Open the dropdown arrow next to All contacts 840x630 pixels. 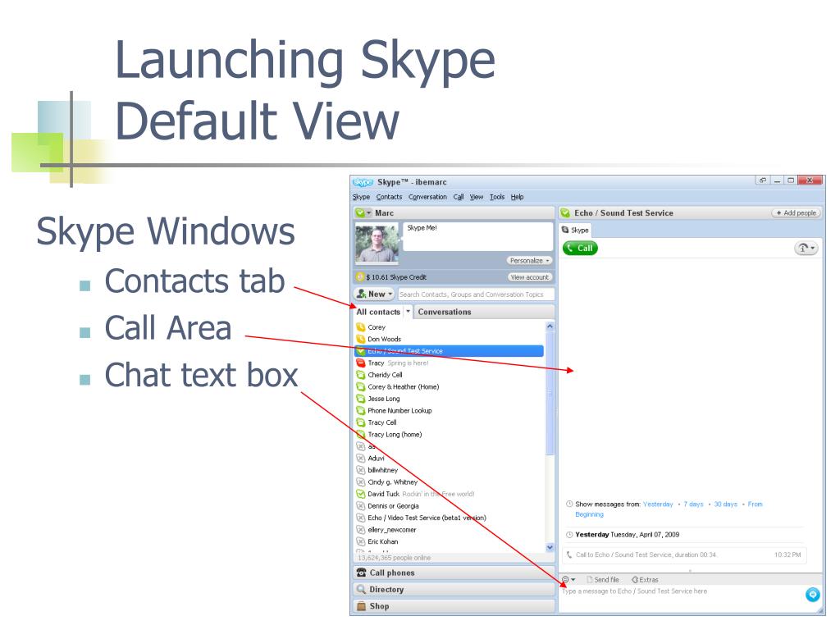pos(408,311)
